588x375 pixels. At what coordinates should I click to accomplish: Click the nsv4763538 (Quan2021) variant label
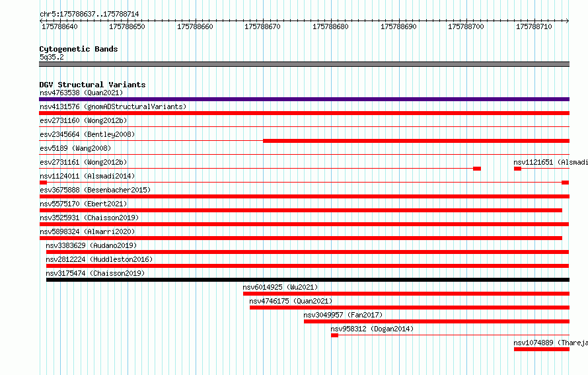pyautogui.click(x=81, y=93)
